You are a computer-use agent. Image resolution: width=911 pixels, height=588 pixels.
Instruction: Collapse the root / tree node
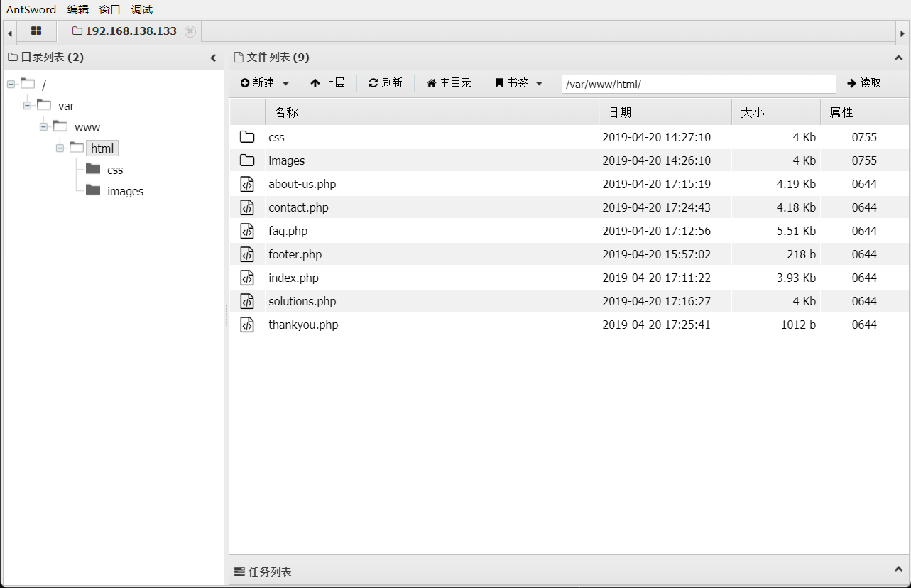11,85
